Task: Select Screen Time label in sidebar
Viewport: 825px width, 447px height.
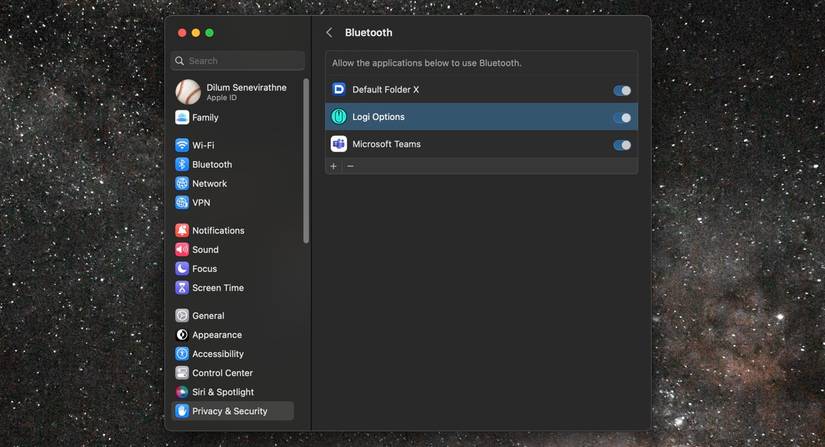Action: point(218,288)
